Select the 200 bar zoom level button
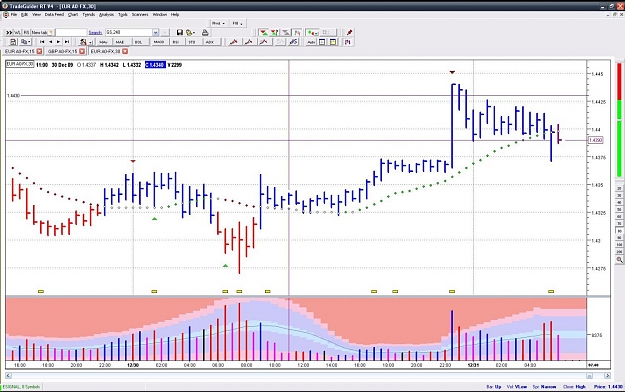 tap(619, 252)
